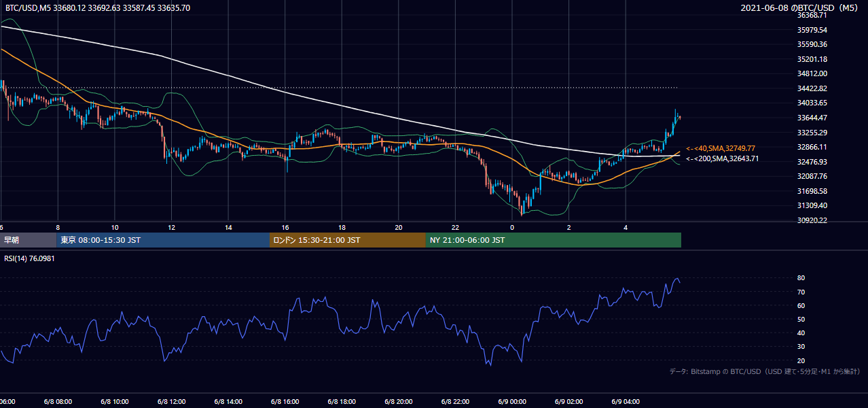Click the 東京 08:00-15:30 JST session bar
Screen dimensions: 868x408
163,240
